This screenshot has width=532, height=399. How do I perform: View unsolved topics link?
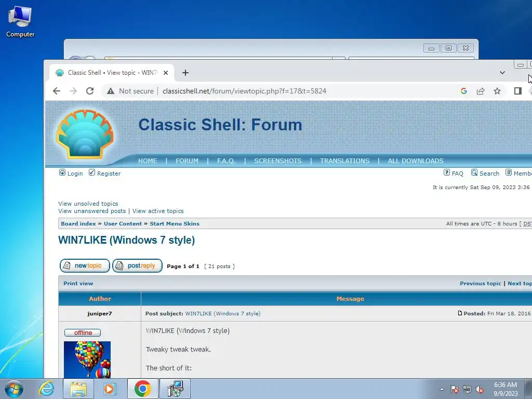click(88, 204)
